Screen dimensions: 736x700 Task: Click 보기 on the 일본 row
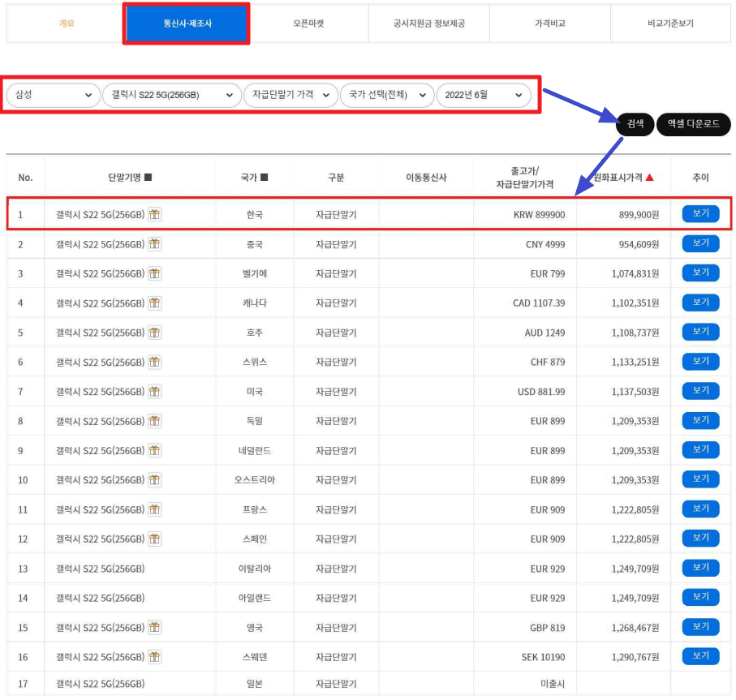coord(703,685)
